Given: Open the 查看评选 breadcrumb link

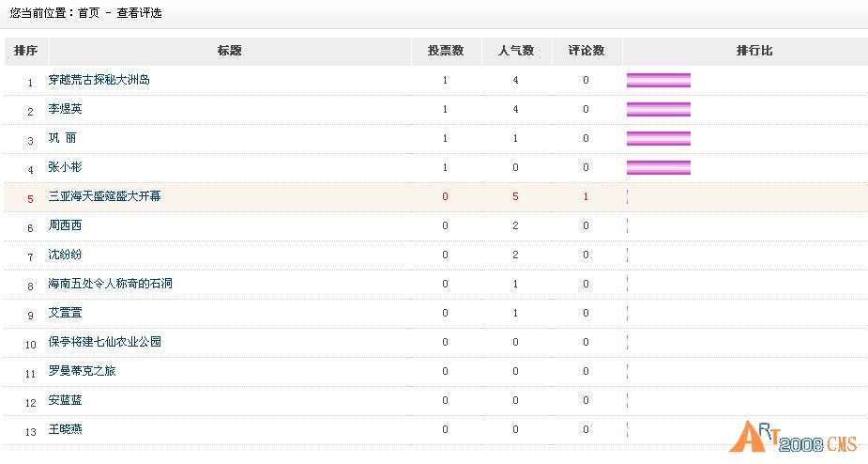Looking at the screenshot, I should coord(139,13).
